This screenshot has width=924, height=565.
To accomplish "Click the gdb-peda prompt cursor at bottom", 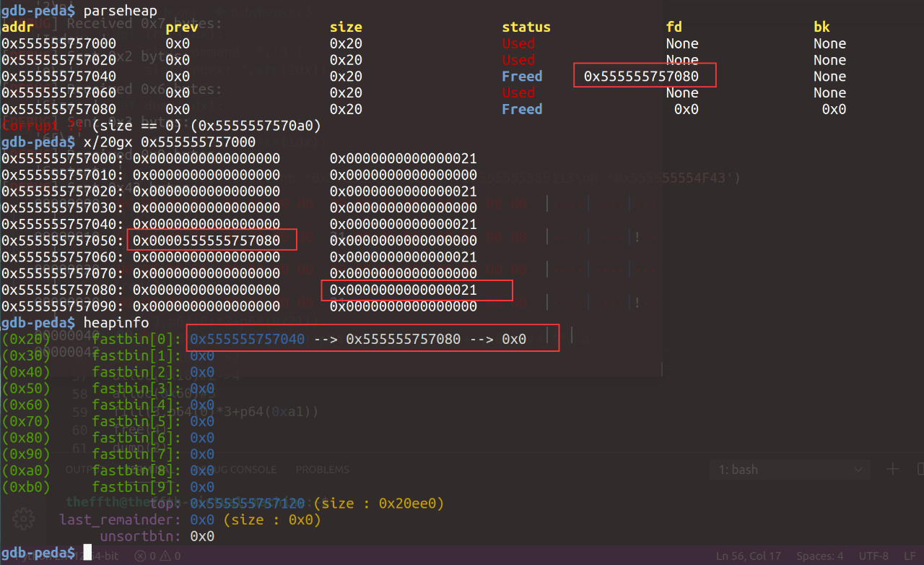I will click(x=88, y=553).
